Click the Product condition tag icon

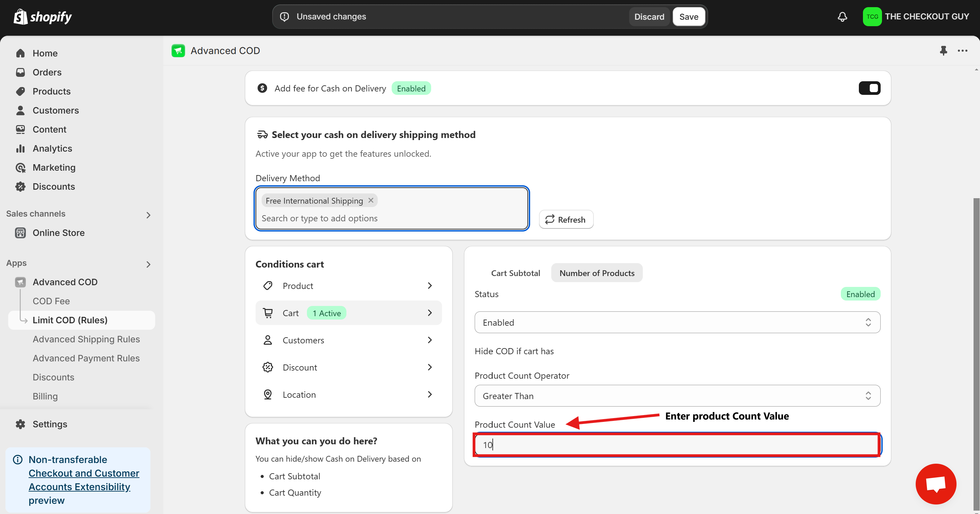point(268,286)
